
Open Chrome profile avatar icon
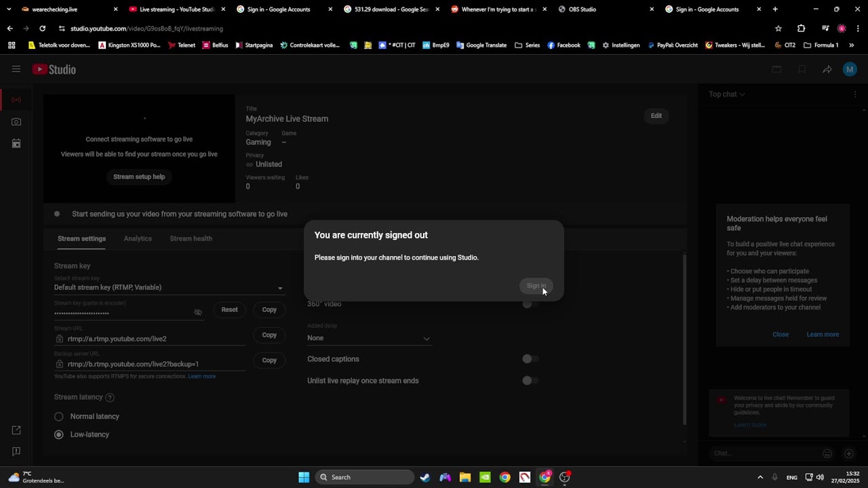[x=842, y=28]
